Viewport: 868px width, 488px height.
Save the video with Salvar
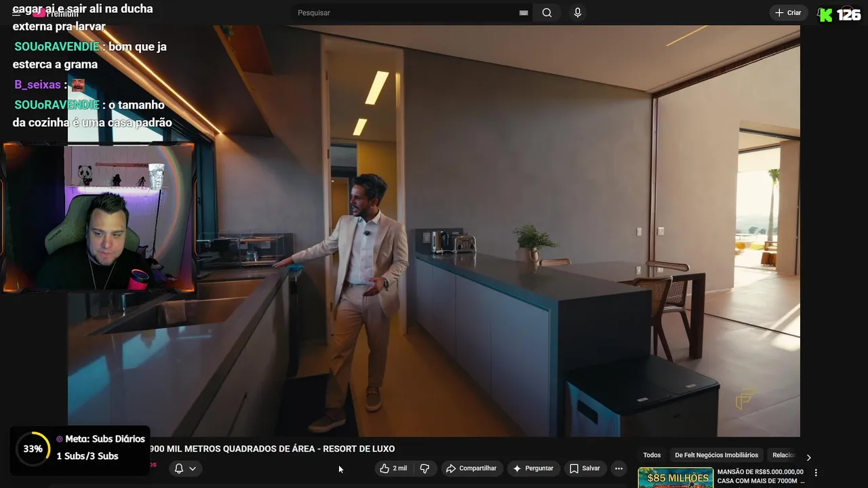coord(585,468)
